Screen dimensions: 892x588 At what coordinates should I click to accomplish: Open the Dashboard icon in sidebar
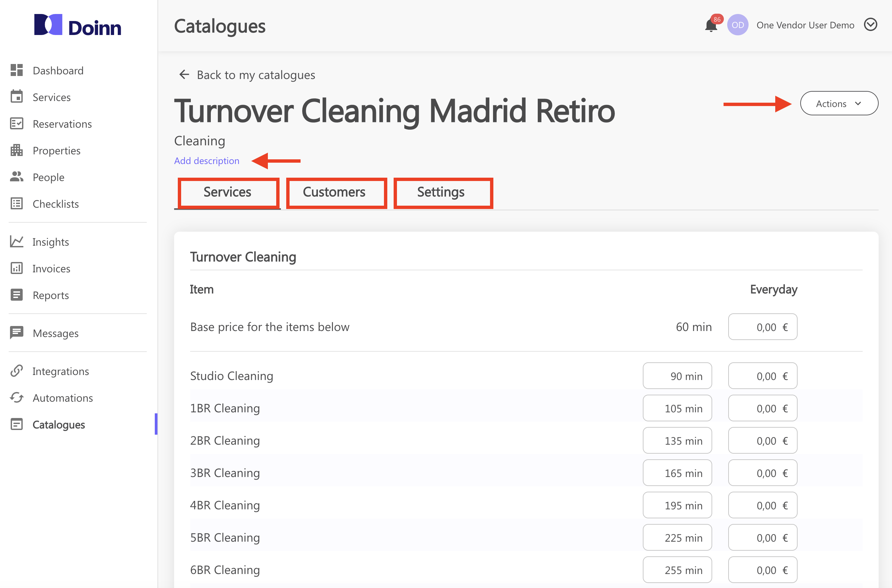16,70
